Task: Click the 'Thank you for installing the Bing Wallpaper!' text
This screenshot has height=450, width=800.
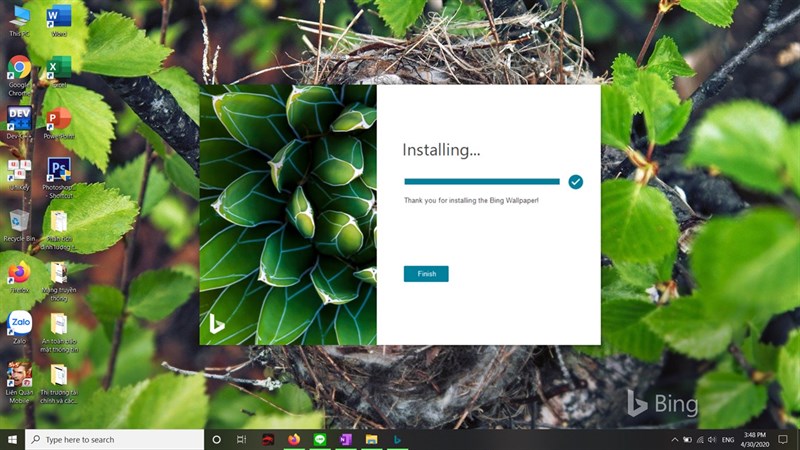Action: click(471, 201)
